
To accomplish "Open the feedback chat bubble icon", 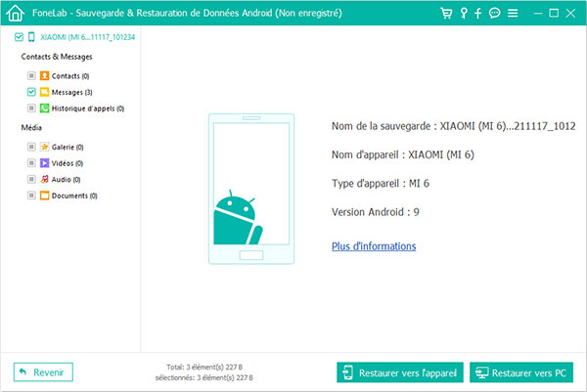I will click(494, 13).
